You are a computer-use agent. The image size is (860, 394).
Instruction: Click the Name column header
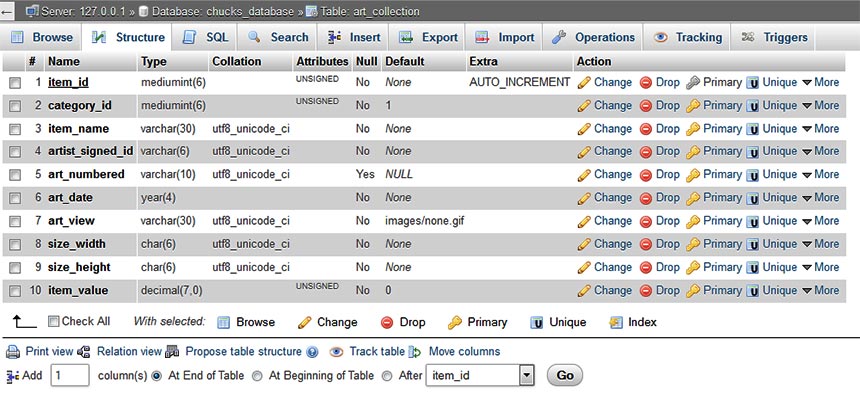tap(64, 61)
